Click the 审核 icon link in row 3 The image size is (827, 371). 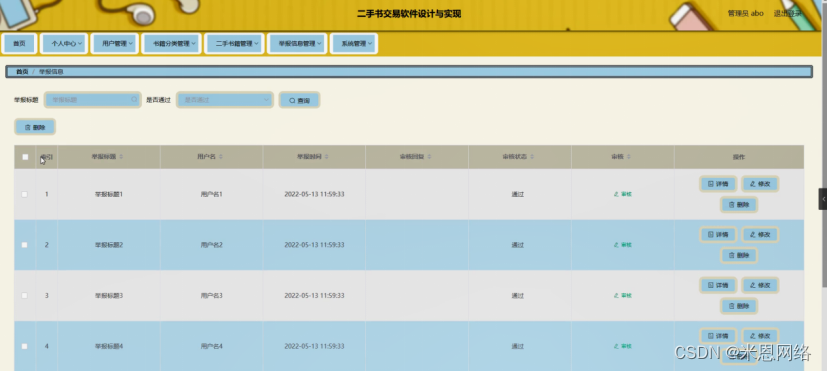(622, 296)
